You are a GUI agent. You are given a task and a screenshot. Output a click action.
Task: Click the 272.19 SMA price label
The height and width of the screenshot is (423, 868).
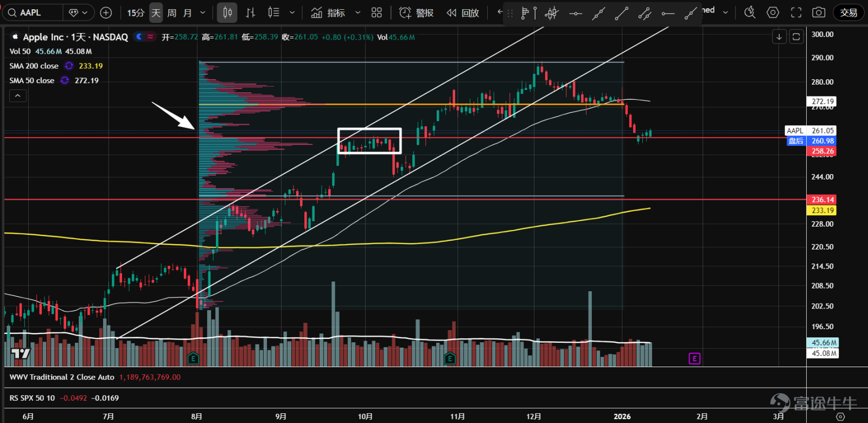coord(822,101)
